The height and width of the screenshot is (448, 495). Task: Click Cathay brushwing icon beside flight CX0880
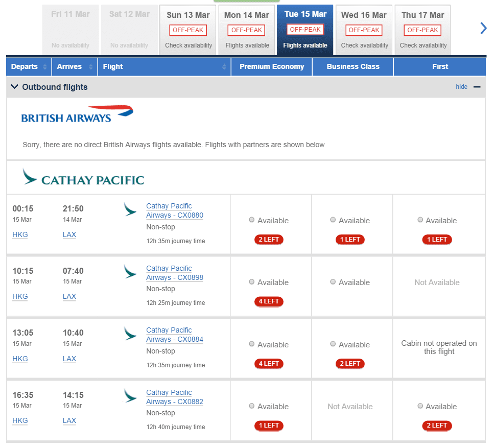point(130,209)
